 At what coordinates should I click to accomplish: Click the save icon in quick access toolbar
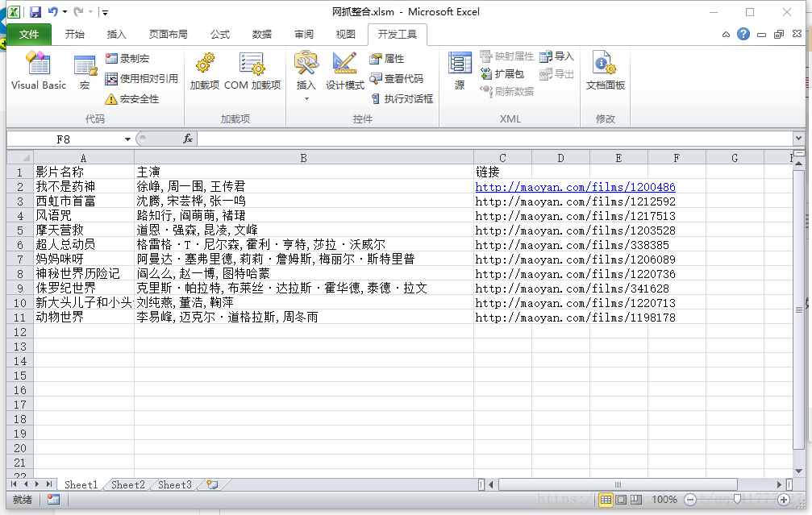[35, 12]
